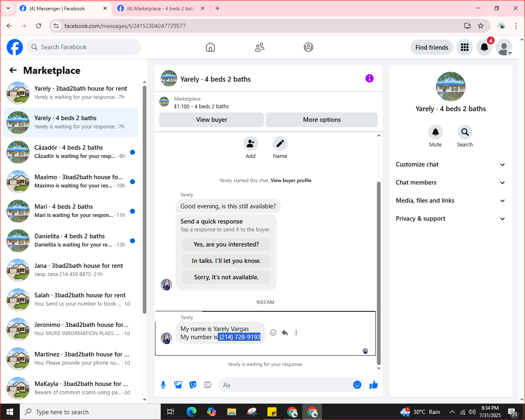This screenshot has height=420, width=525.
Task: Click the Search Facebook field
Action: [x=84, y=47]
